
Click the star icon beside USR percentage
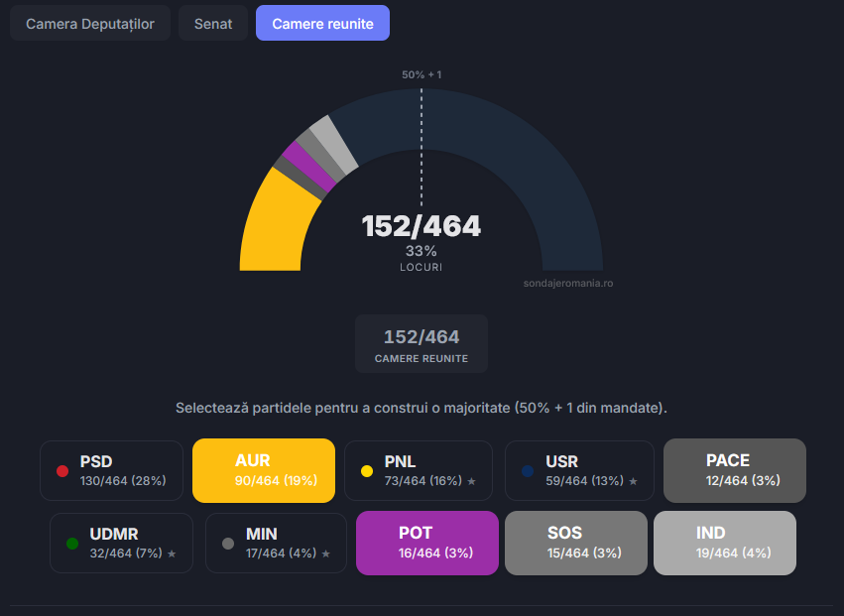point(634,481)
